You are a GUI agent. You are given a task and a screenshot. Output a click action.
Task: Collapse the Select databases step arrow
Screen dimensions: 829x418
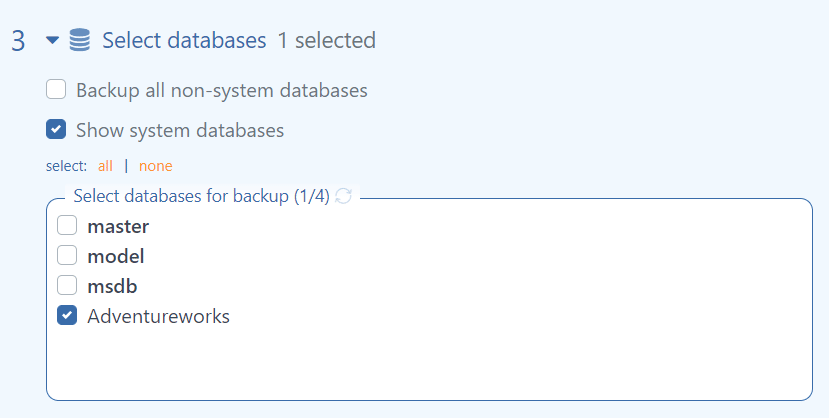(x=52, y=40)
